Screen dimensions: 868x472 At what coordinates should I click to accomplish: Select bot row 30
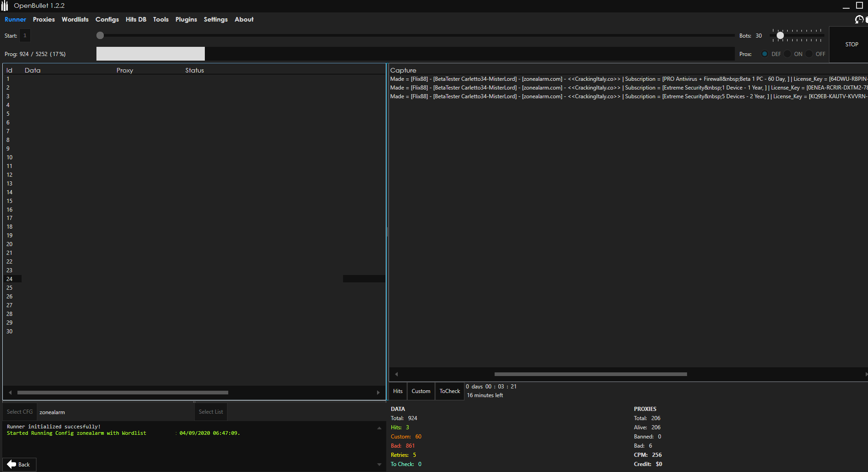pos(195,332)
